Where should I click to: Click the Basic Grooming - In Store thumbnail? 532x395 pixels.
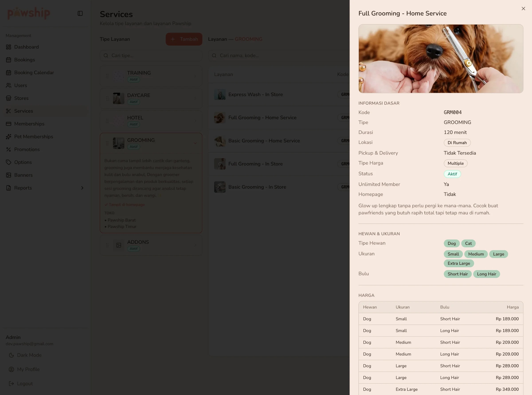[x=220, y=187]
